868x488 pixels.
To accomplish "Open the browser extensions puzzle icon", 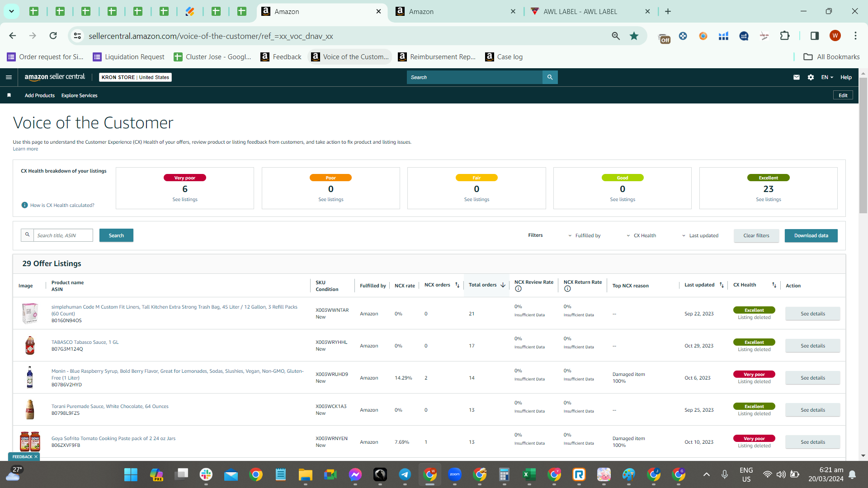I will click(785, 36).
